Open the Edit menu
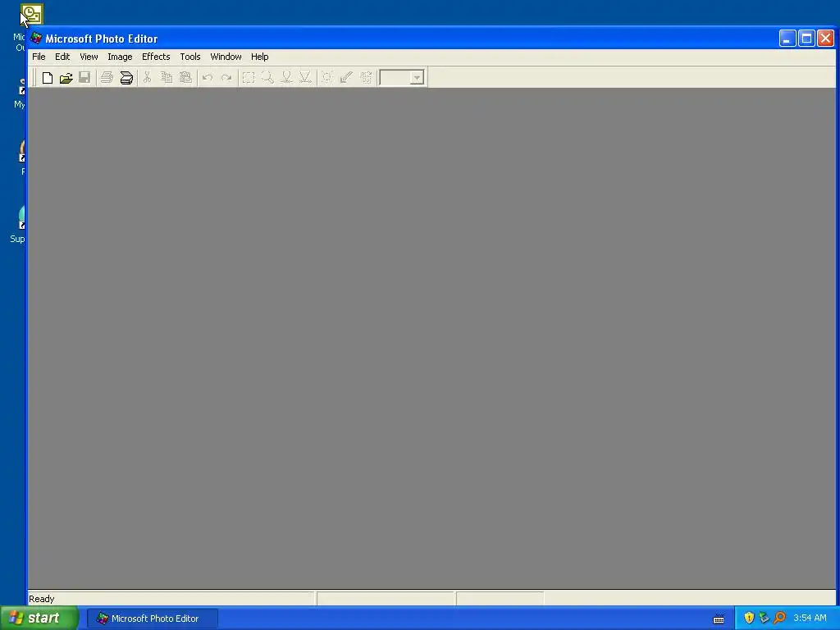This screenshot has height=630, width=840. point(62,57)
